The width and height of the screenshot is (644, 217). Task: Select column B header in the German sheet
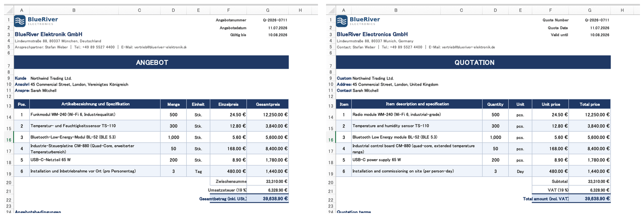coord(74,10)
